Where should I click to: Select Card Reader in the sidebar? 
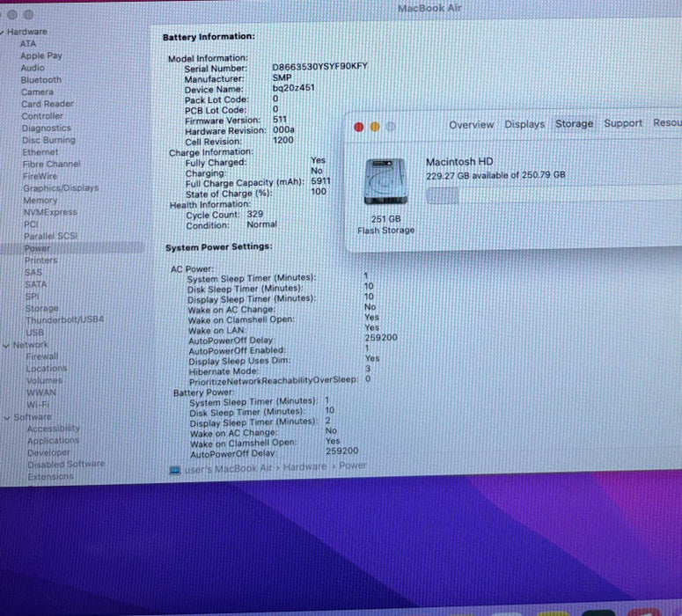point(48,104)
